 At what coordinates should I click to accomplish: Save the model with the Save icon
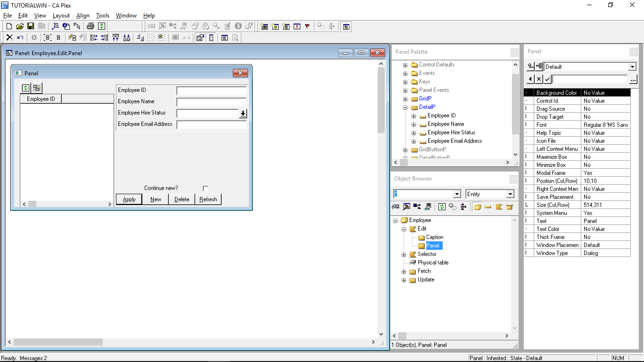click(30, 26)
